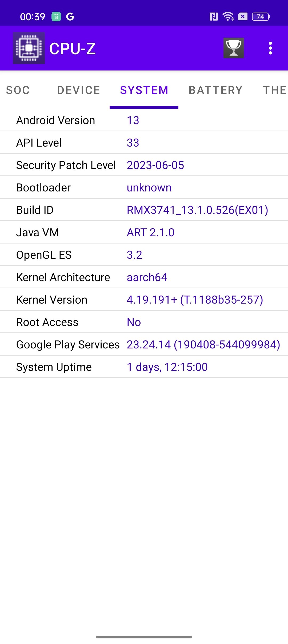The height and width of the screenshot is (644, 288).
Task: Tap the Wi-Fi status bar icon
Action: click(228, 17)
